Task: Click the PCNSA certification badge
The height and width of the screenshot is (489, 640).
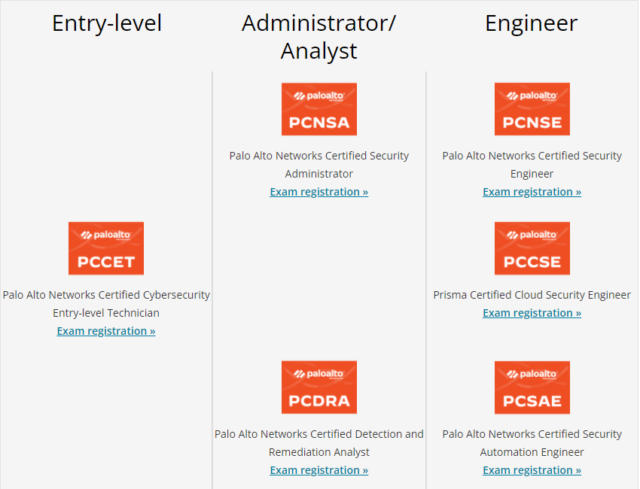Action: coord(319,109)
